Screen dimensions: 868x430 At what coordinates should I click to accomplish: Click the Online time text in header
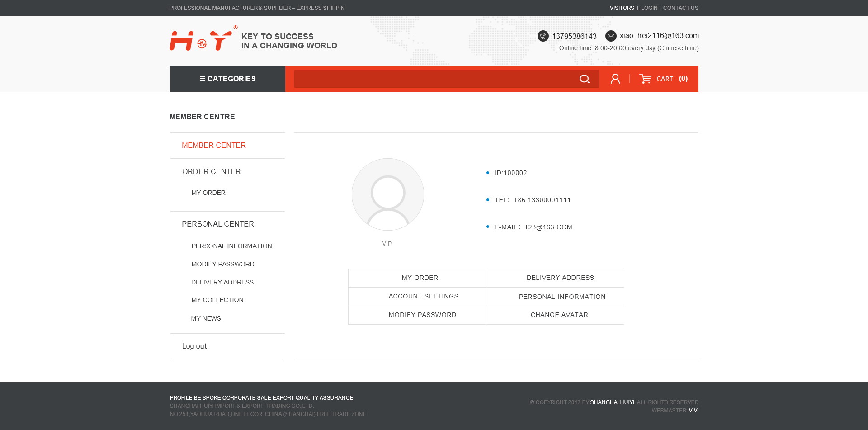tap(629, 48)
